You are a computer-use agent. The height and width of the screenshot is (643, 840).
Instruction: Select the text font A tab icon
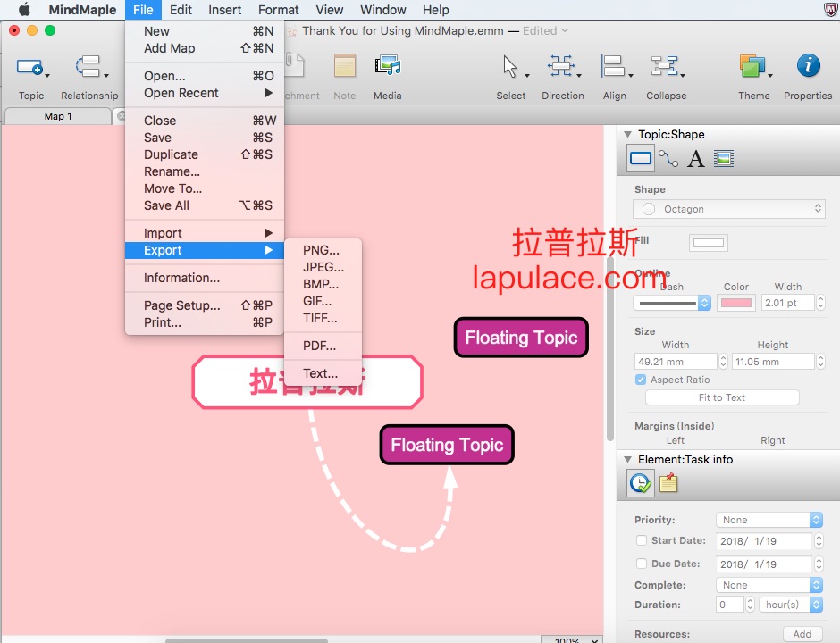(696, 158)
